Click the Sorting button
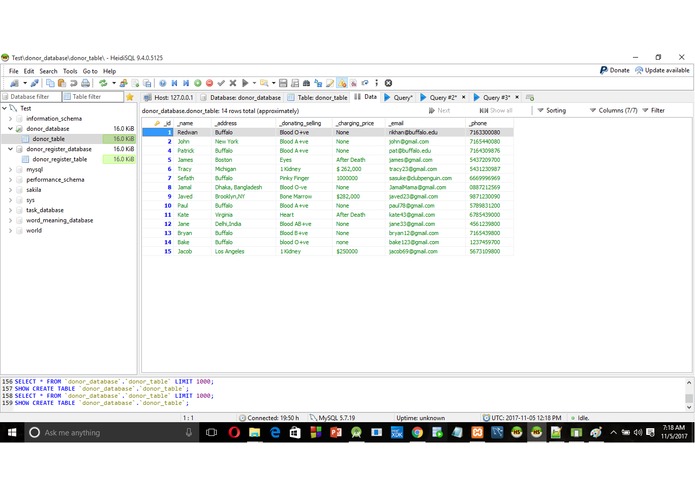The width and height of the screenshot is (695, 494). tap(551, 110)
